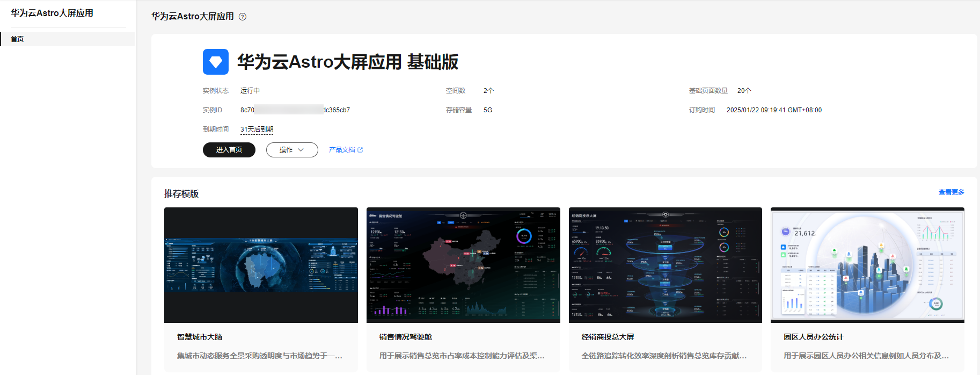The width and height of the screenshot is (980, 375).
Task: Open the 园区人员办公统计 template thumbnail
Action: click(867, 265)
